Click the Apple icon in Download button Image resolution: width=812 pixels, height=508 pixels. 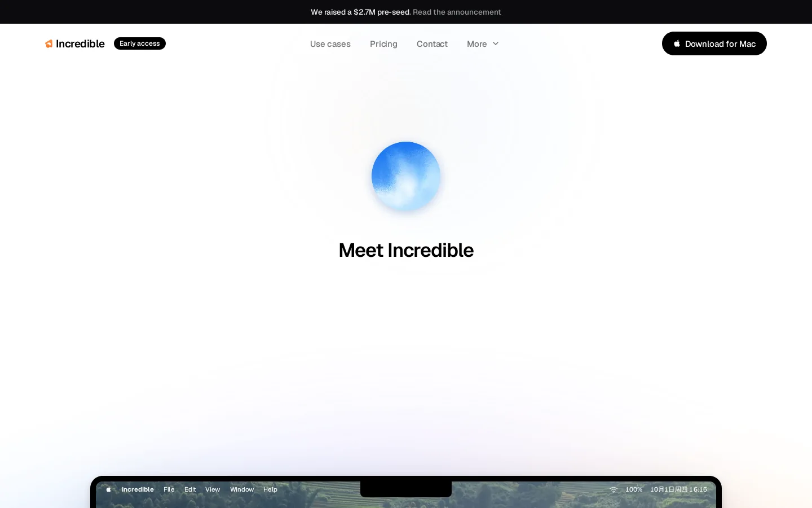[677, 43]
